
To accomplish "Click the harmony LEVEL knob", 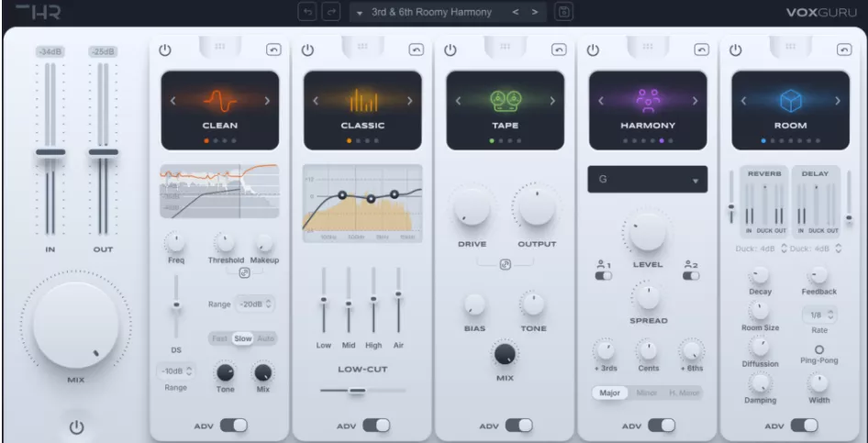I will click(648, 232).
